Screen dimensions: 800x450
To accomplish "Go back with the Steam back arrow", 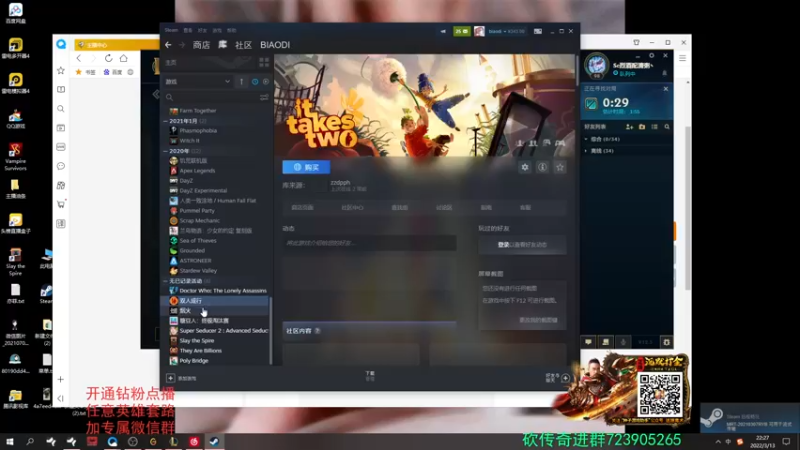I will point(168,45).
